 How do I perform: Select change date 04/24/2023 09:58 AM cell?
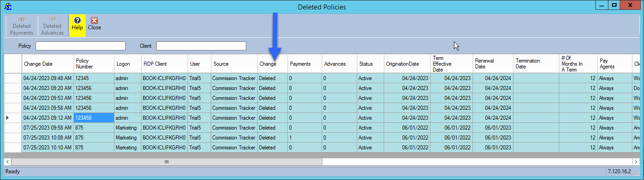pos(48,108)
